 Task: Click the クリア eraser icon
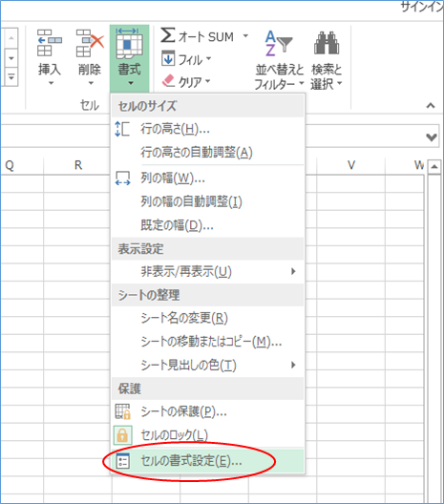pyautogui.click(x=168, y=81)
